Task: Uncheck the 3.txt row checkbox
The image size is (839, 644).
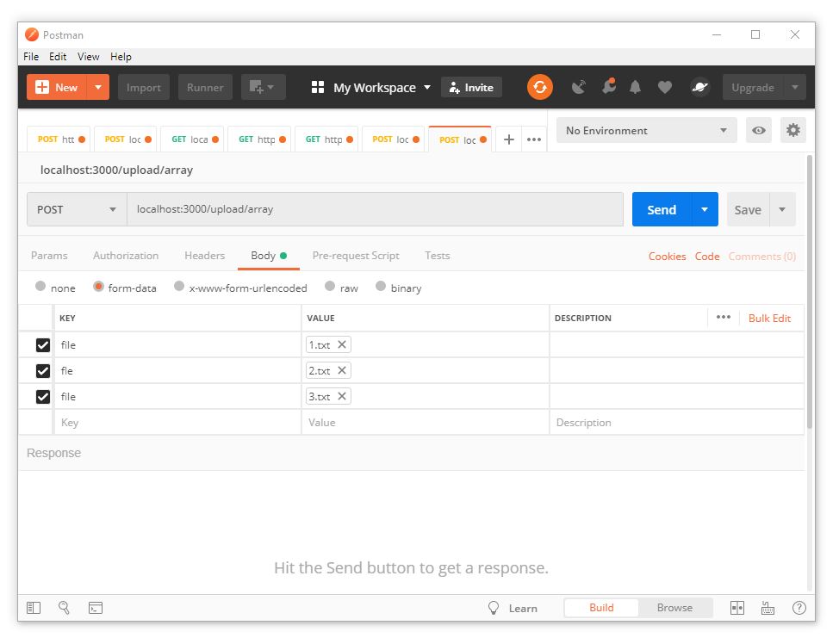Action: [43, 397]
